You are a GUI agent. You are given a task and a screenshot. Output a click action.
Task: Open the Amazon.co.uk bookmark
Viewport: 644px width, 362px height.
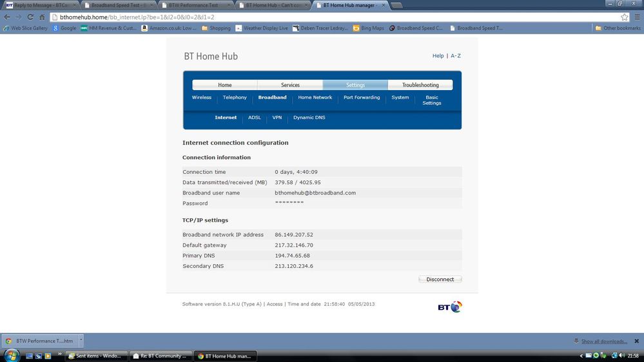[169, 28]
